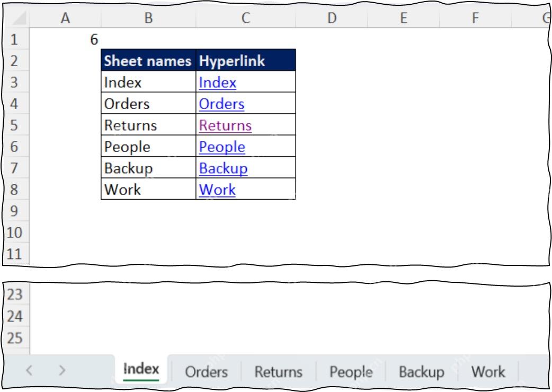The height and width of the screenshot is (392, 552).
Task: Switch to the Returns sheet tab
Action: 279,371
